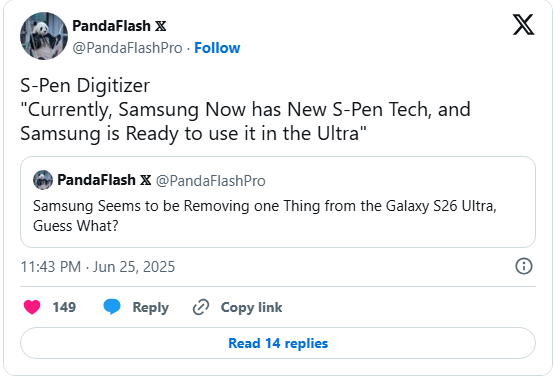Click the blue reply speech bubble icon
Image resolution: width=555 pixels, height=378 pixels.
point(112,307)
